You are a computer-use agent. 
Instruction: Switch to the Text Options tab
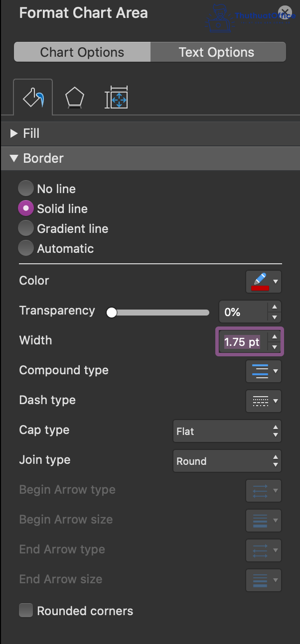(217, 52)
